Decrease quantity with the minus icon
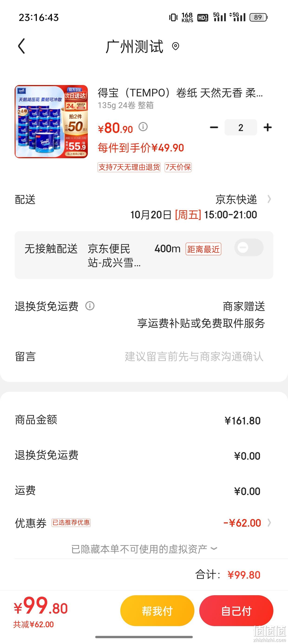Image resolution: width=288 pixels, height=644 pixels. point(214,128)
